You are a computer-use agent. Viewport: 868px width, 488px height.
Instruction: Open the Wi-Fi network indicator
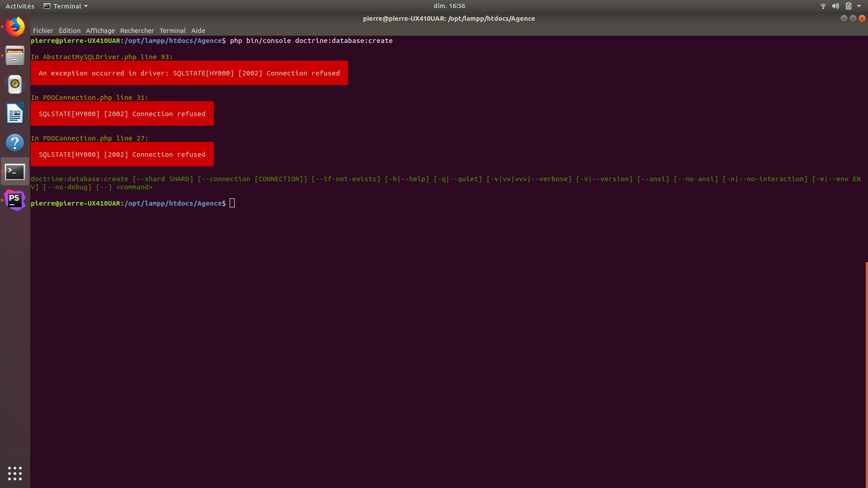point(823,6)
